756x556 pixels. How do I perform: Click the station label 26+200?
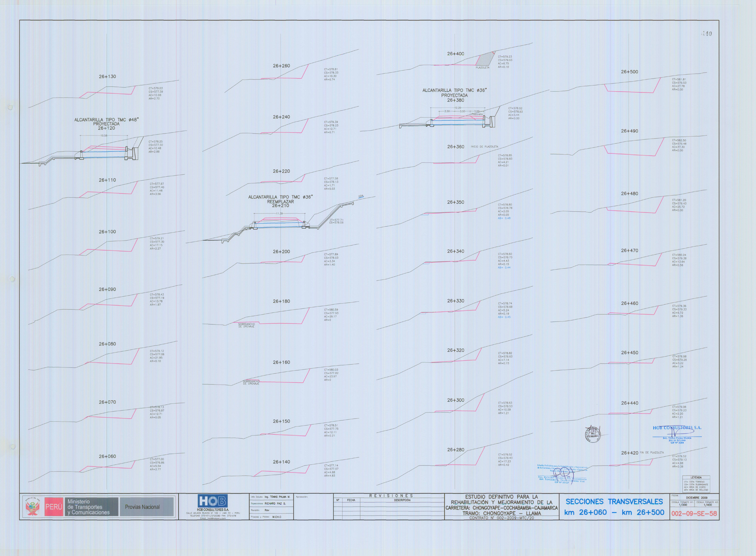281,252
